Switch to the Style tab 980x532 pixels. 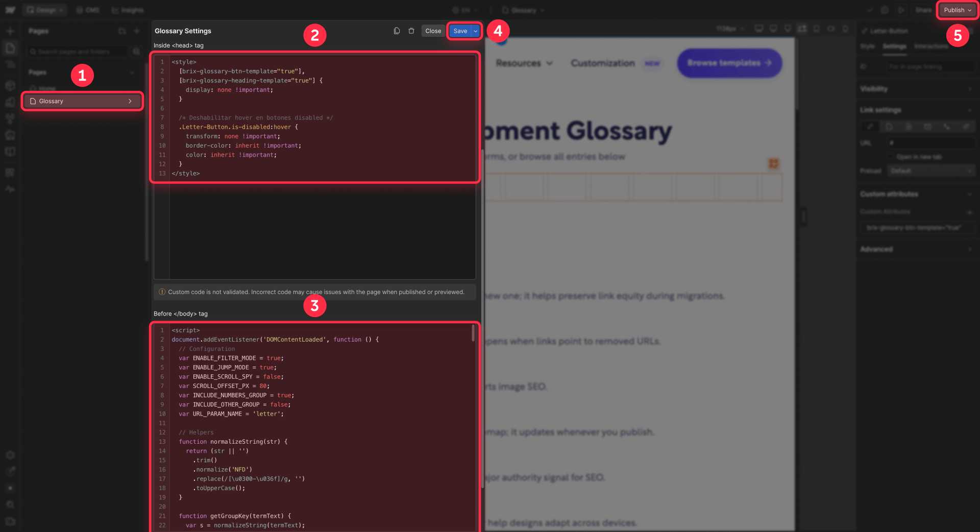point(868,46)
